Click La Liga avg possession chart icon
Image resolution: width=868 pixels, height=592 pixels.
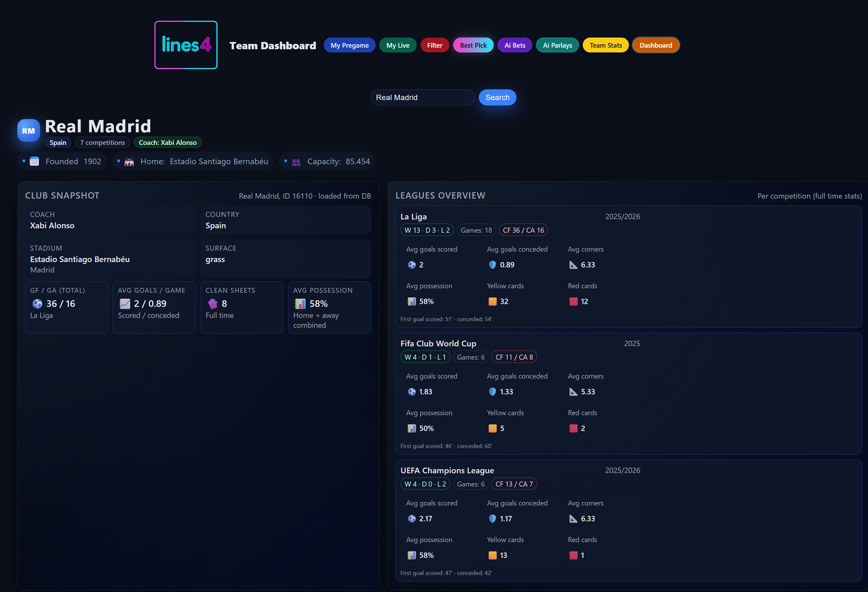412,301
